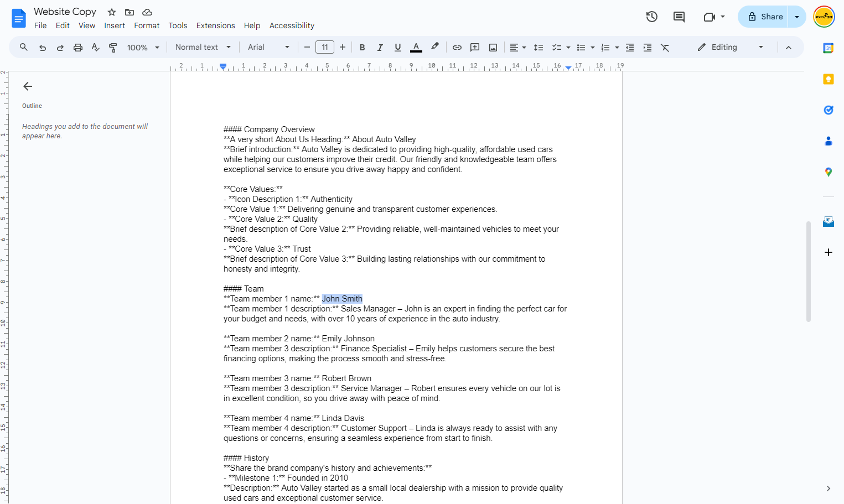Open the highlight color picker
844x504 pixels.
435,48
